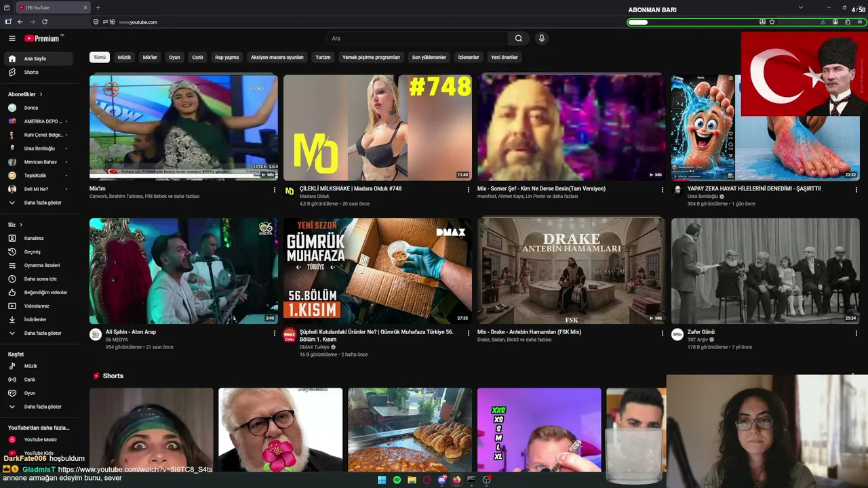Open the YouTube guide hamburger menu
This screenshot has width=868, height=488.
click(x=12, y=39)
